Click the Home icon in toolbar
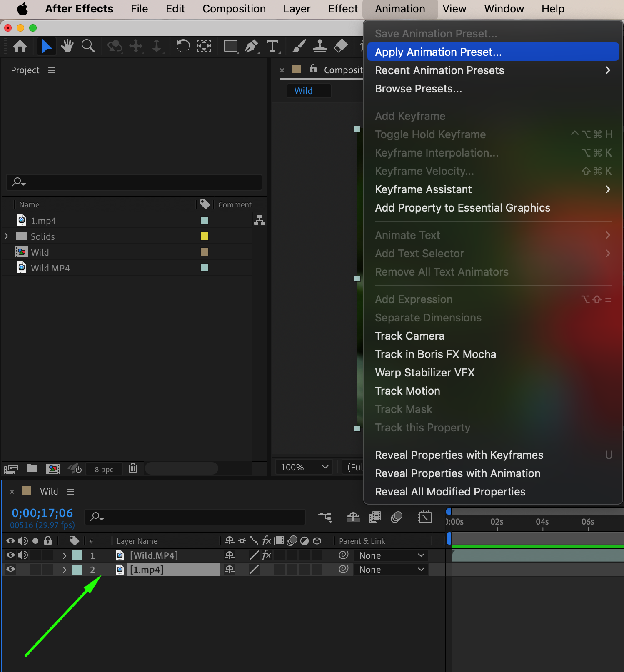The width and height of the screenshot is (624, 672). 20,46
